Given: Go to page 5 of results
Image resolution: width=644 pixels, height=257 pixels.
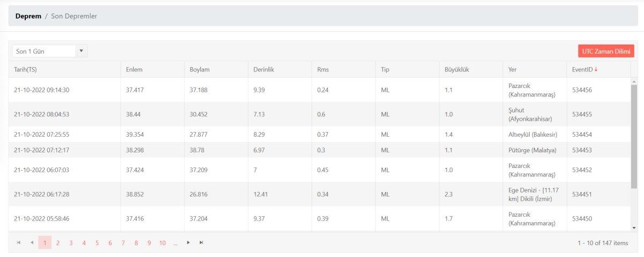Looking at the screenshot, I should [97, 243].
